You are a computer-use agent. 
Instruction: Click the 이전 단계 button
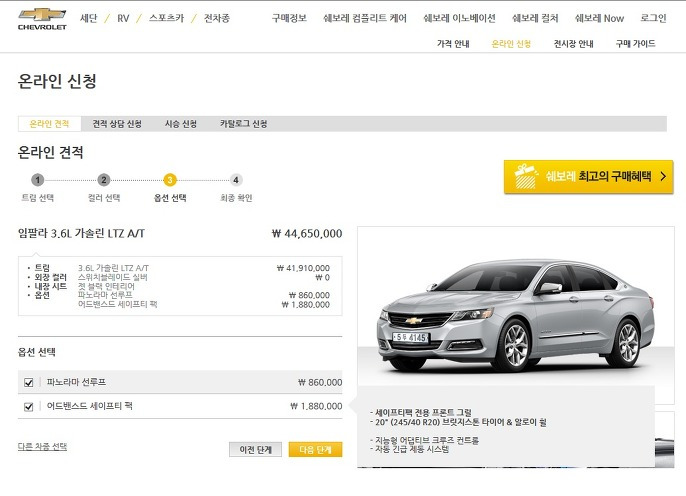coord(256,450)
